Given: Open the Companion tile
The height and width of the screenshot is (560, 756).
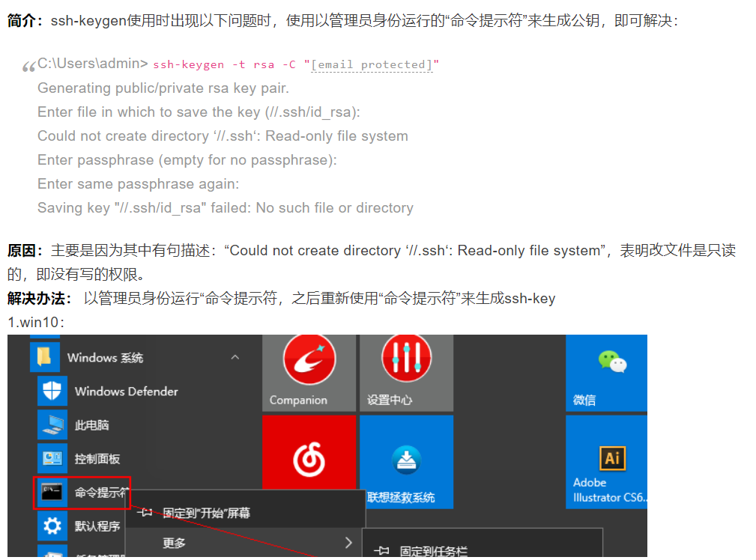Looking at the screenshot, I should [x=309, y=373].
